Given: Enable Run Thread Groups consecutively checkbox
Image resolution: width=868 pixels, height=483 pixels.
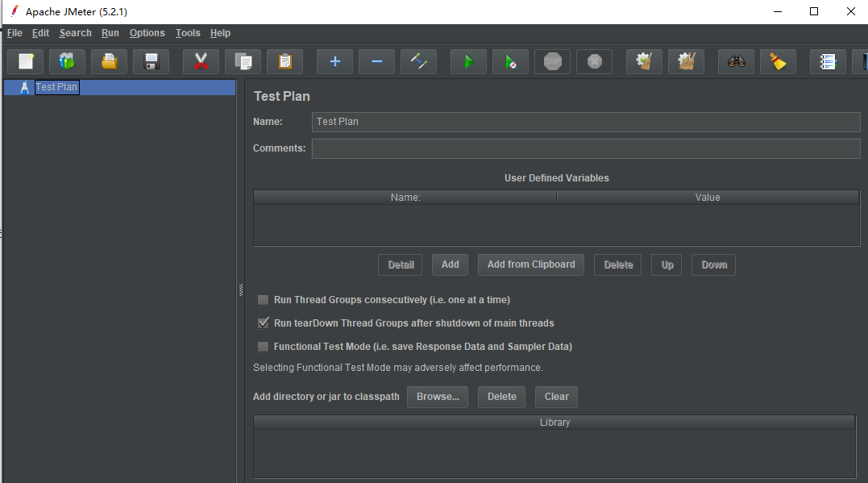Looking at the screenshot, I should (264, 300).
